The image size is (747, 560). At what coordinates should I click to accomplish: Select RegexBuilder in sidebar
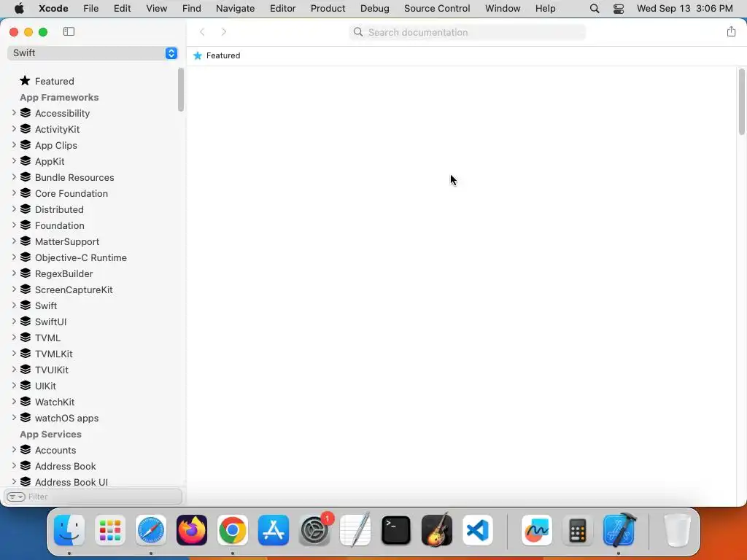pos(64,274)
